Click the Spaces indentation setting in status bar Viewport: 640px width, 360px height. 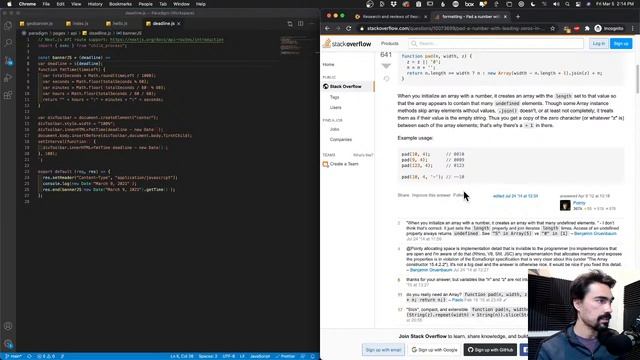click(208, 356)
